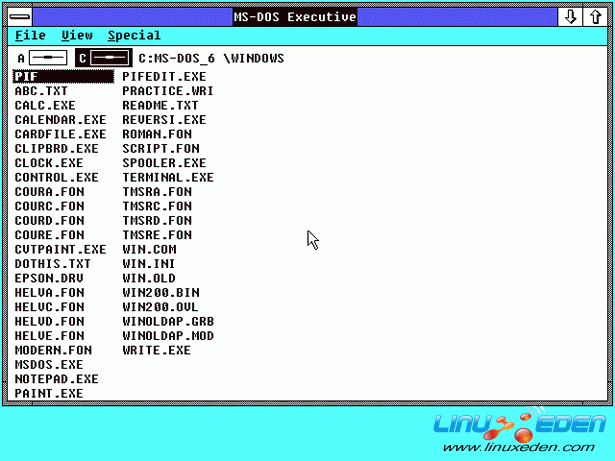Select COURA.FON font file
The height and width of the screenshot is (461, 615).
click(x=49, y=192)
